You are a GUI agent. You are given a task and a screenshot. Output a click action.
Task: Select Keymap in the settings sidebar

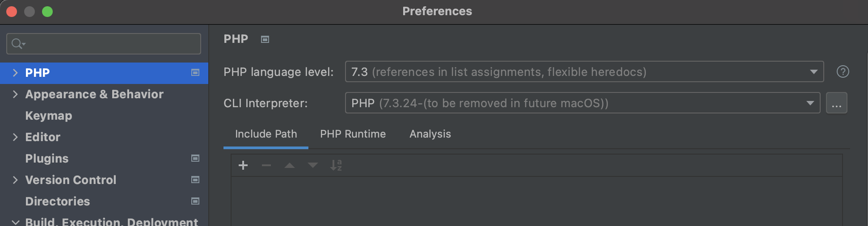[x=49, y=116]
